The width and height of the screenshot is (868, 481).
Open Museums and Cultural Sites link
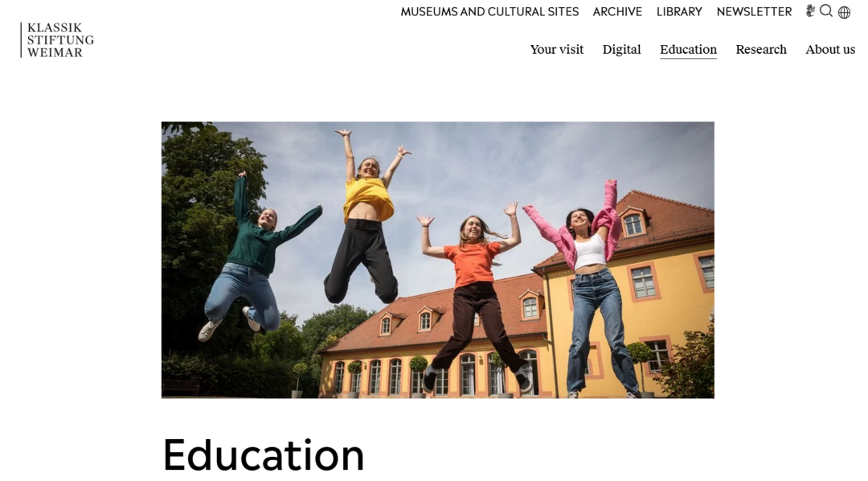point(489,11)
